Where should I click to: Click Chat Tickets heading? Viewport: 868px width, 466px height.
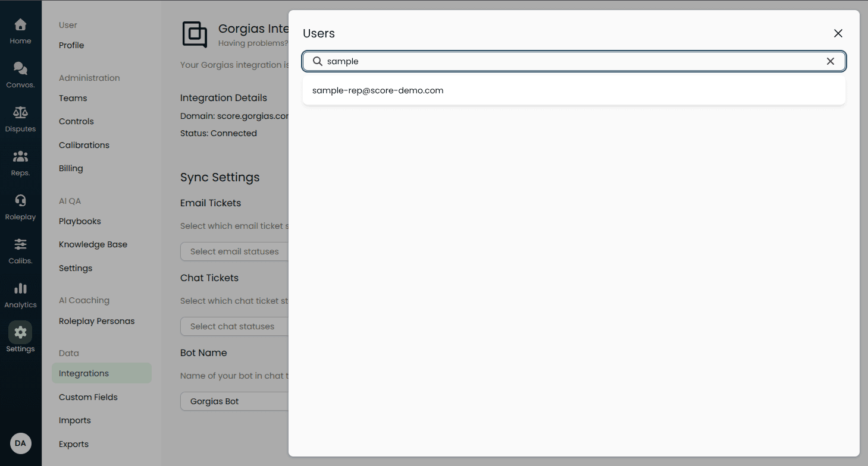click(209, 278)
